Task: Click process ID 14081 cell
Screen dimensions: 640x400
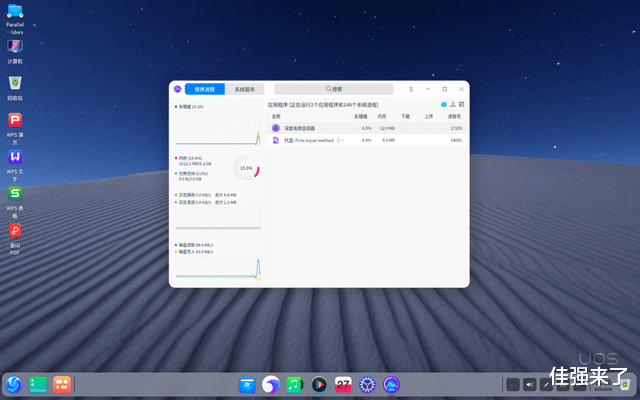Action: click(x=456, y=140)
